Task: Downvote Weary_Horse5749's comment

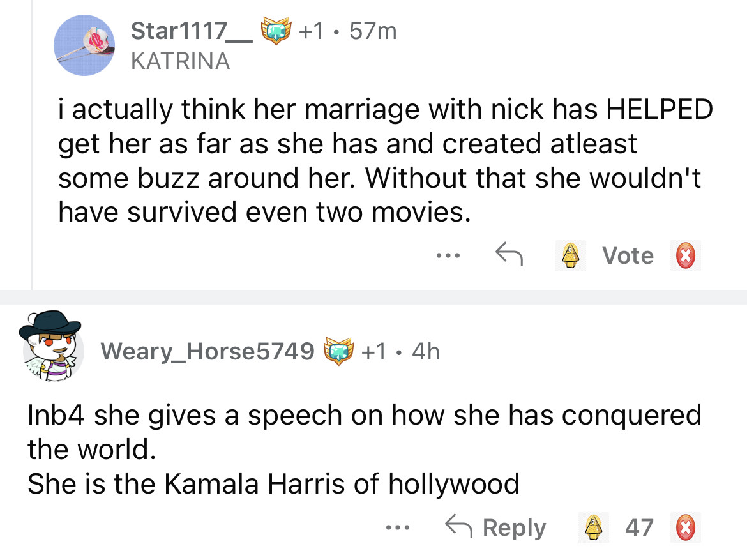Action: tap(685, 527)
